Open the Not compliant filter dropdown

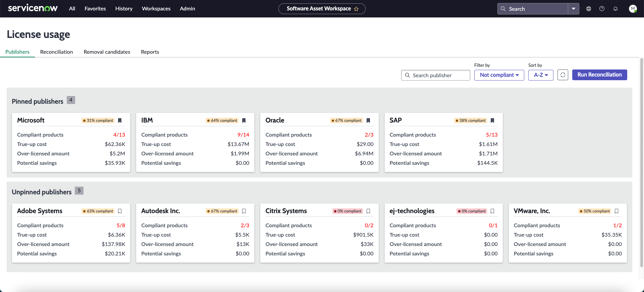[x=499, y=75]
